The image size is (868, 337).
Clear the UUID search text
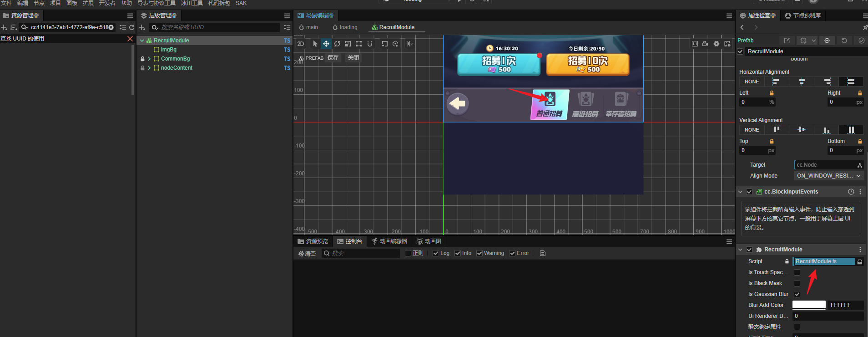coord(111,27)
